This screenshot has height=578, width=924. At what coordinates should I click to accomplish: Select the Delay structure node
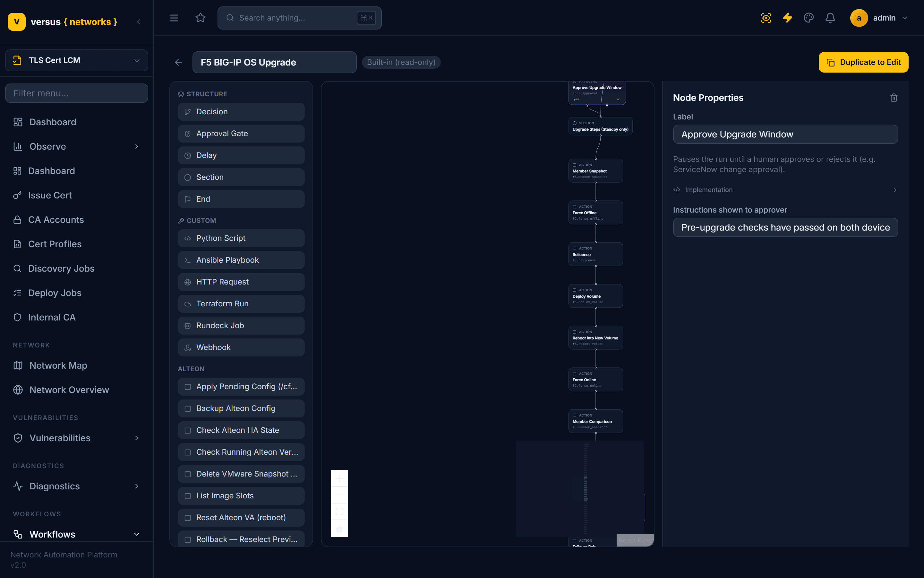[241, 155]
